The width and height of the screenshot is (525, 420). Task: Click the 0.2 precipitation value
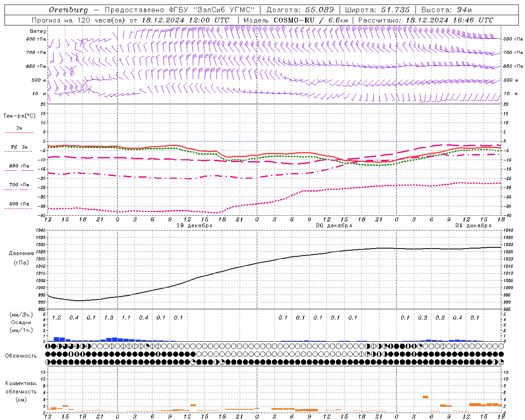tap(440, 317)
